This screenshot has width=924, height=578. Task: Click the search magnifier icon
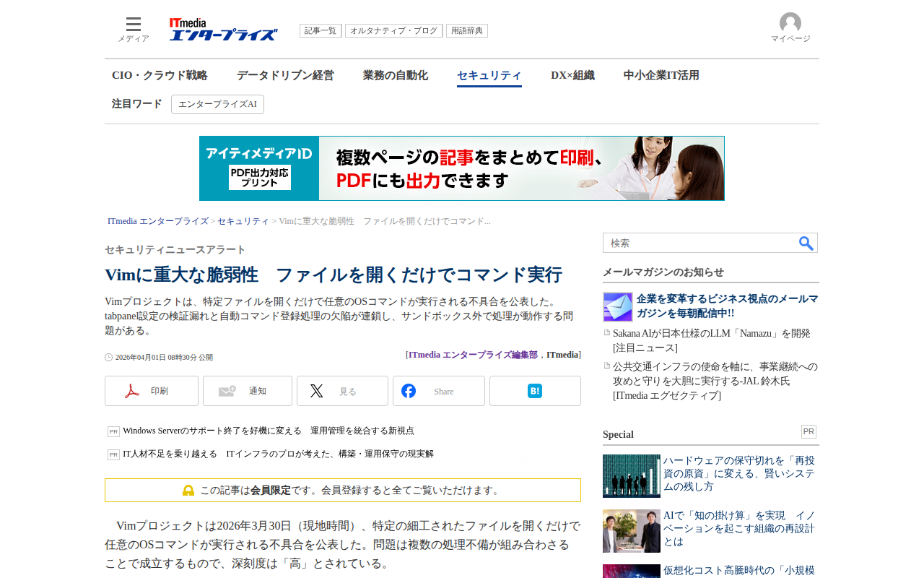tap(806, 243)
